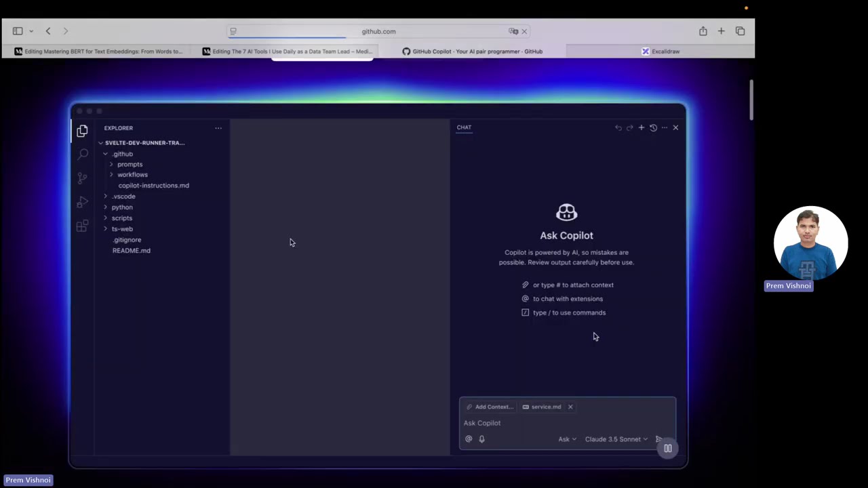This screenshot has width=868, height=488.
Task: Open chat panel more options ellipsis
Action: point(665,127)
